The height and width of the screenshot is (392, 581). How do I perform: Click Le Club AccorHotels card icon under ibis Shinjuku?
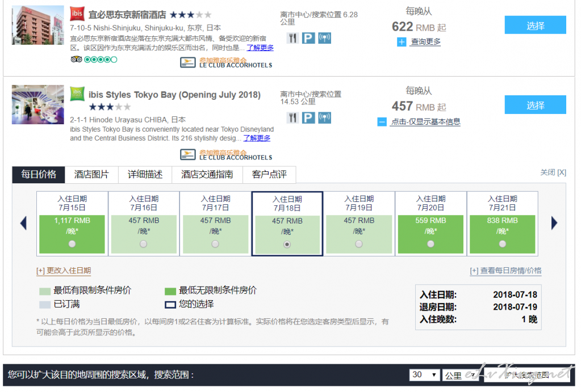point(188,62)
